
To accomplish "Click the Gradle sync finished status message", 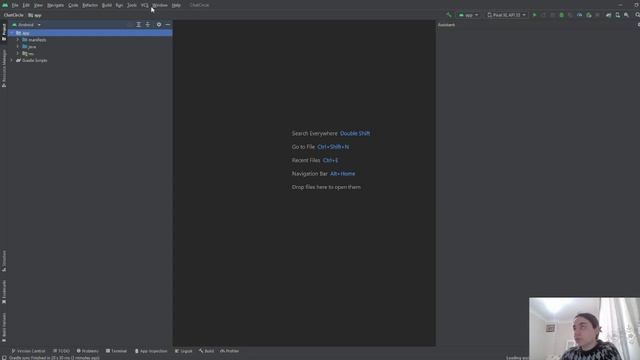I will point(54,358).
